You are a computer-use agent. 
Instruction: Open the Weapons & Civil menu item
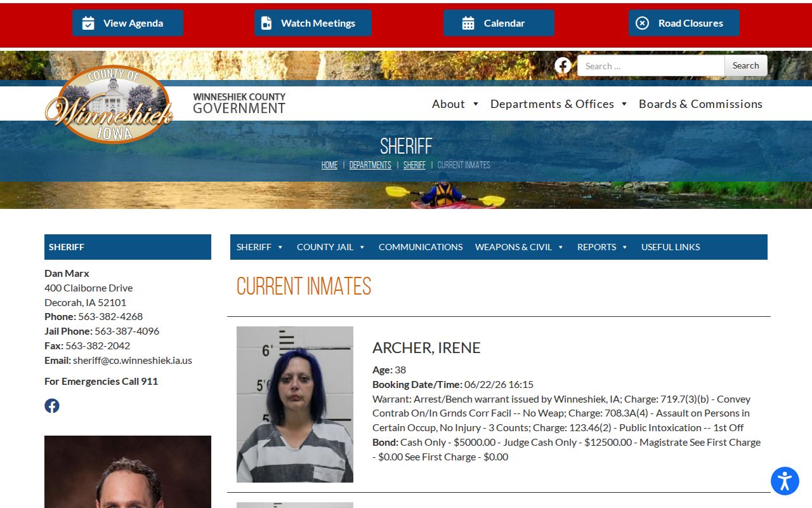513,247
